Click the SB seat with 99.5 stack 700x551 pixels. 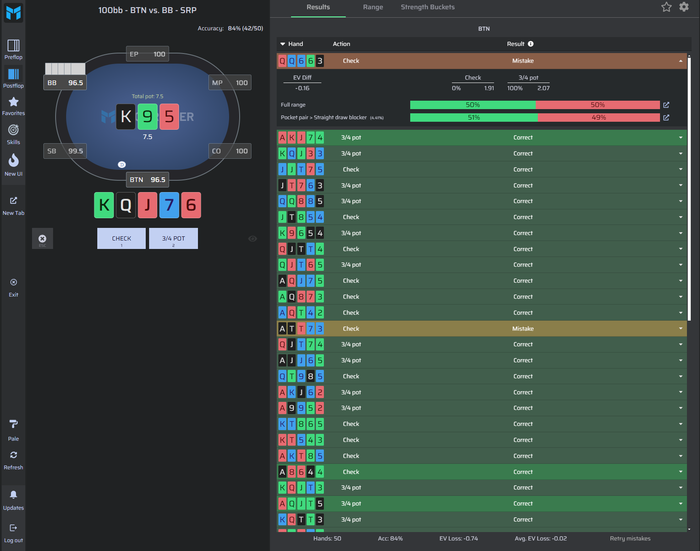tap(65, 151)
